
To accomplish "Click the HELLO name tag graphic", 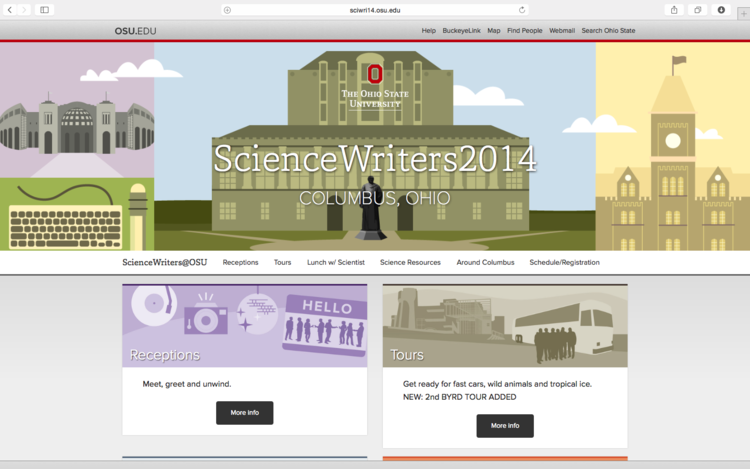I will click(326, 326).
